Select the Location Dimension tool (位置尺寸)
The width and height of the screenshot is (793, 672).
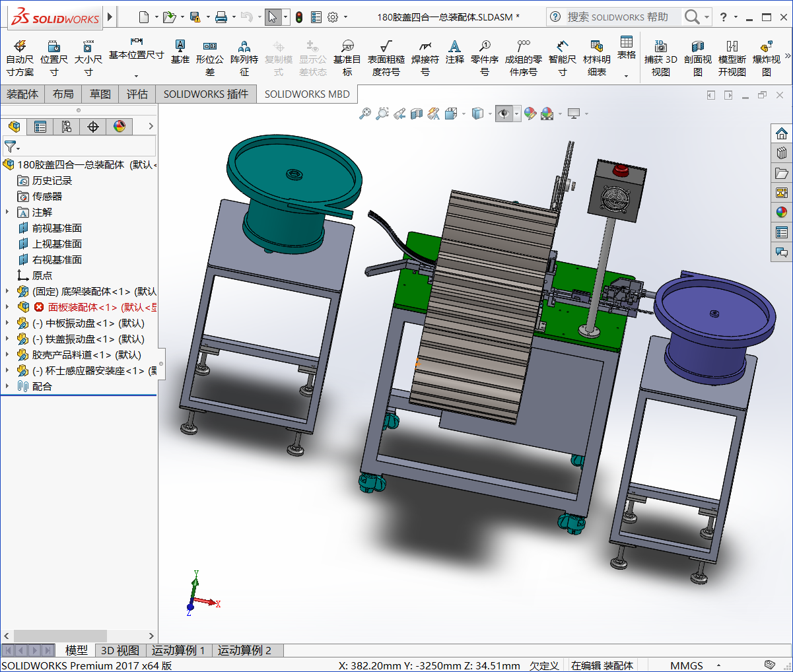pyautogui.click(x=54, y=57)
